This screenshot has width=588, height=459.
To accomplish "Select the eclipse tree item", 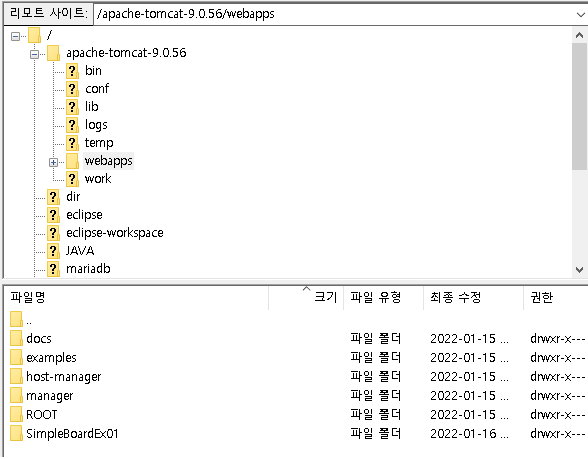I will (x=84, y=215).
